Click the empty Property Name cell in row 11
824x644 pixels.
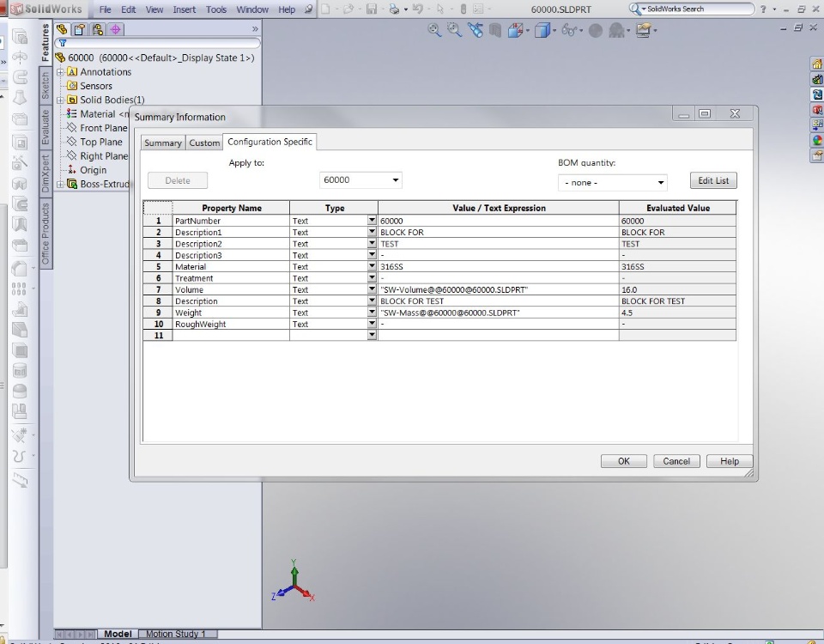[x=231, y=335]
